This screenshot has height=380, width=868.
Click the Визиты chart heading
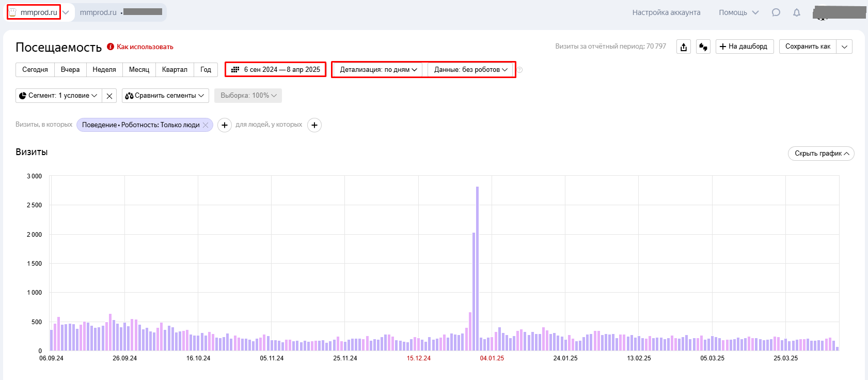point(31,152)
